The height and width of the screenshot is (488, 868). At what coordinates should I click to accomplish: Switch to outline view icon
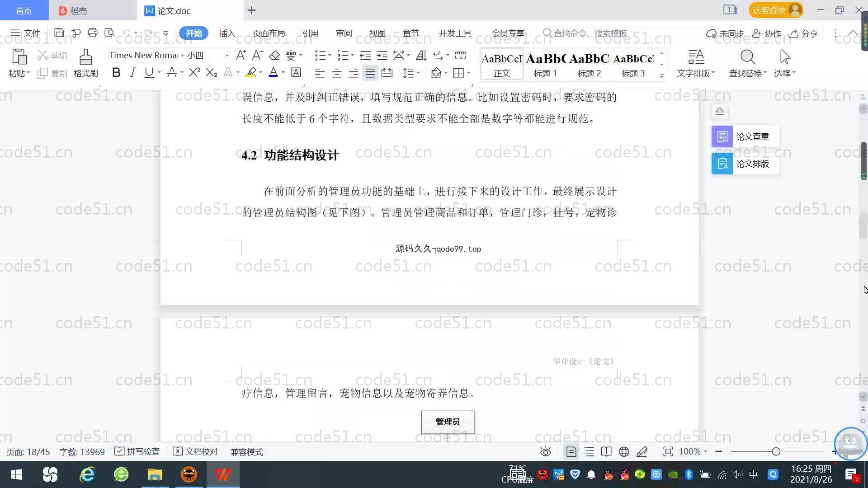point(589,451)
